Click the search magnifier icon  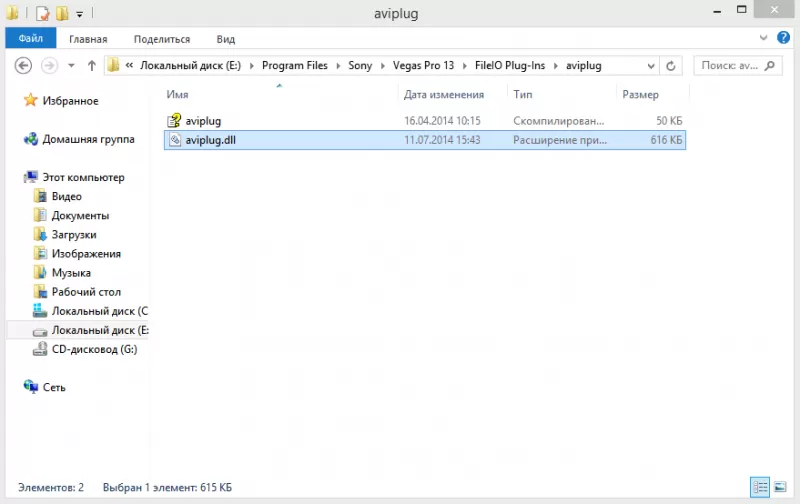coord(770,66)
